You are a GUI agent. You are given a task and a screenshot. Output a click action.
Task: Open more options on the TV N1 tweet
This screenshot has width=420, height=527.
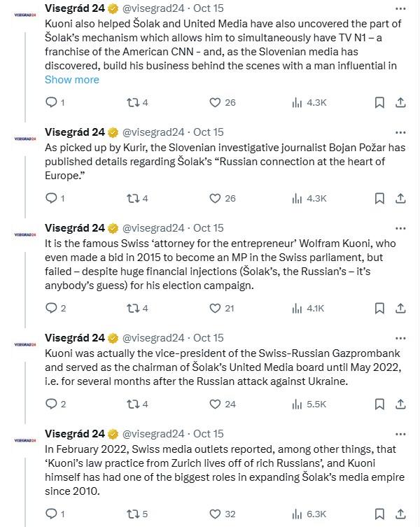click(400, 8)
